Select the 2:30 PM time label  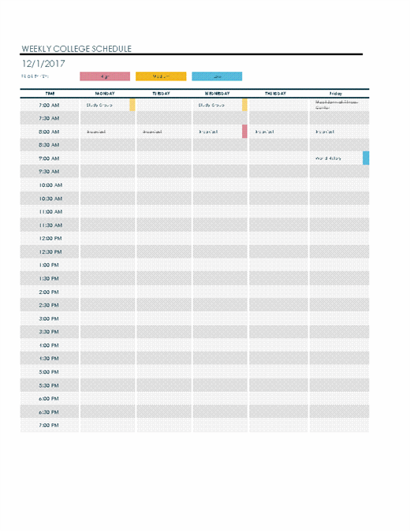[x=49, y=305]
